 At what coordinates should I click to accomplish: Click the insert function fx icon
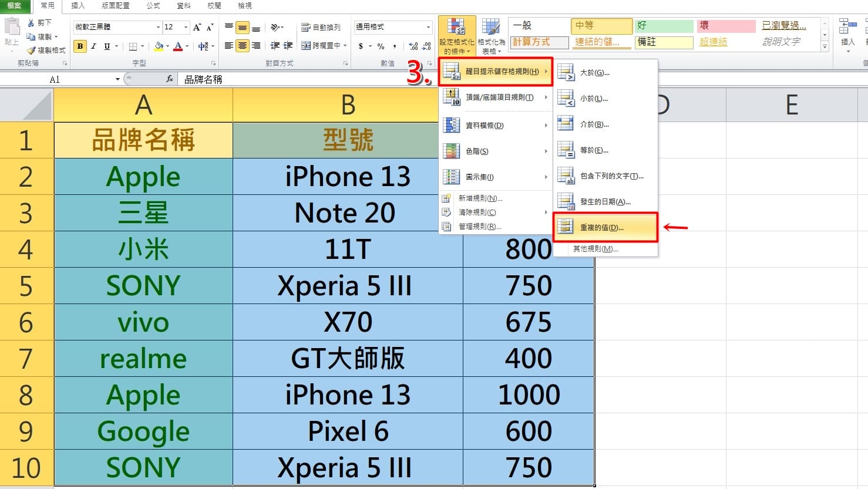[169, 79]
